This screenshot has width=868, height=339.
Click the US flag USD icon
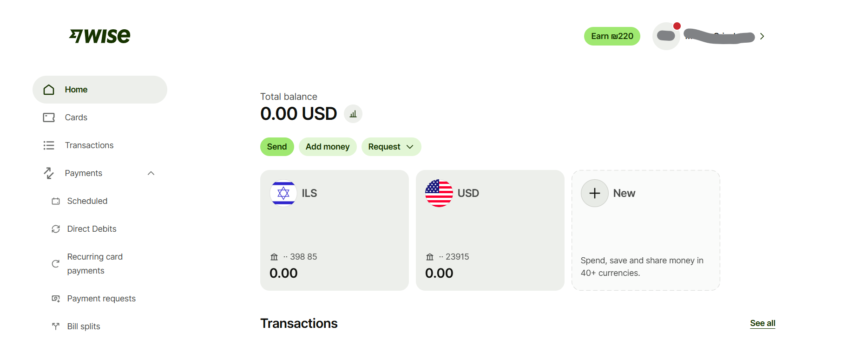pyautogui.click(x=439, y=193)
